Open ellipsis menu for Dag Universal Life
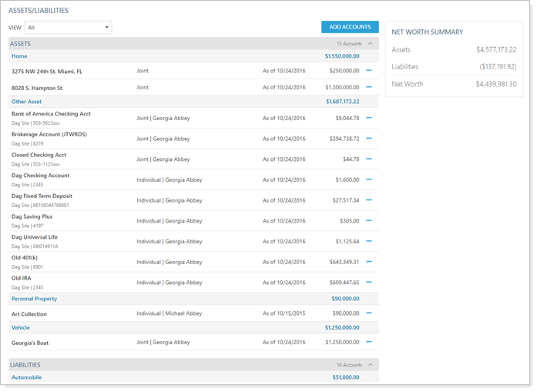 [369, 241]
